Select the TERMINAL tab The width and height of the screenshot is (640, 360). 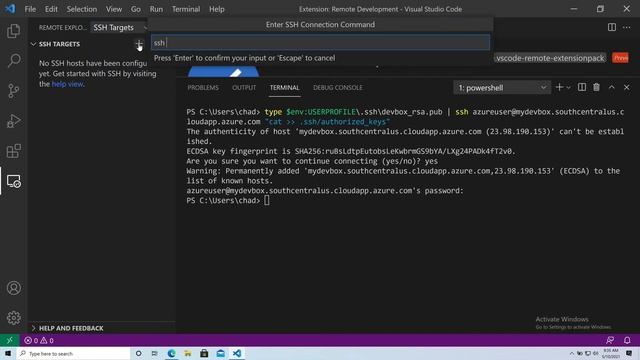(284, 87)
